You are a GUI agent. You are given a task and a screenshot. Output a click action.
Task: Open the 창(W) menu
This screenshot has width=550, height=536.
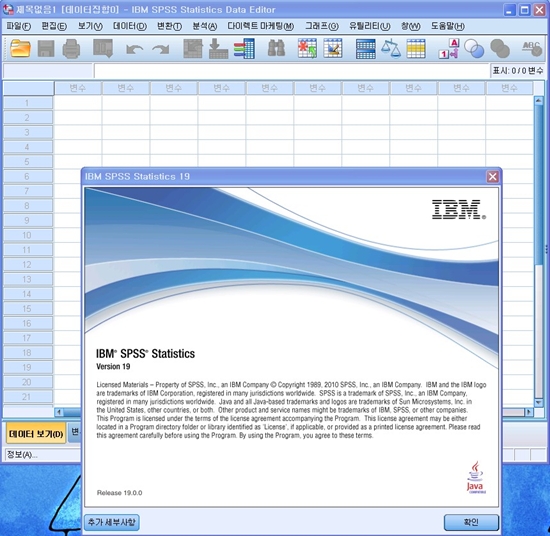(x=410, y=26)
